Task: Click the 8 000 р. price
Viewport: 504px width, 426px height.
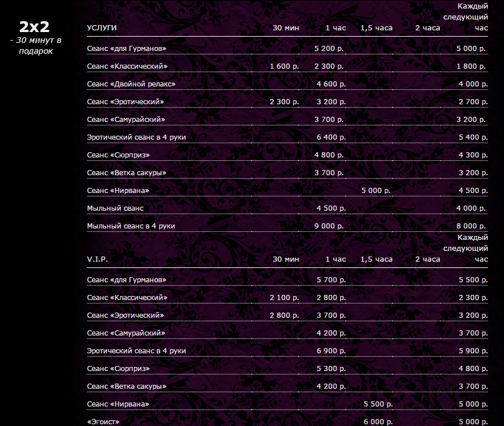Action: pyautogui.click(x=472, y=226)
